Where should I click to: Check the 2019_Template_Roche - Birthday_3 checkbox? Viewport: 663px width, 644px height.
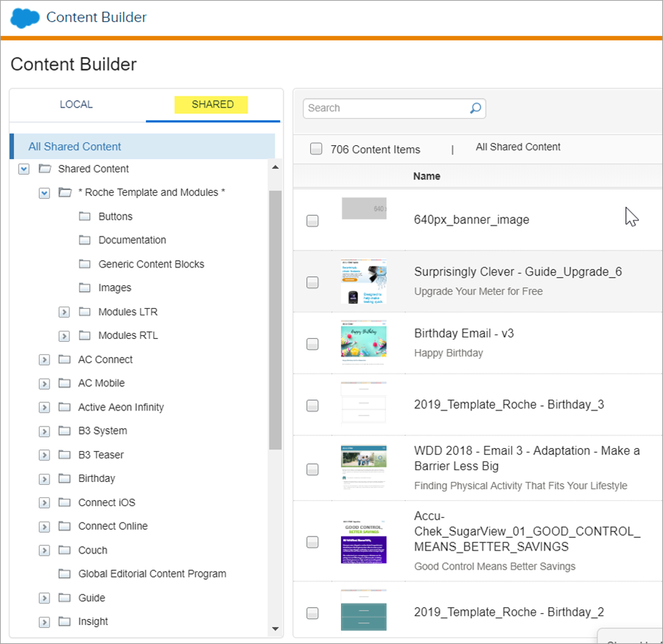(312, 406)
